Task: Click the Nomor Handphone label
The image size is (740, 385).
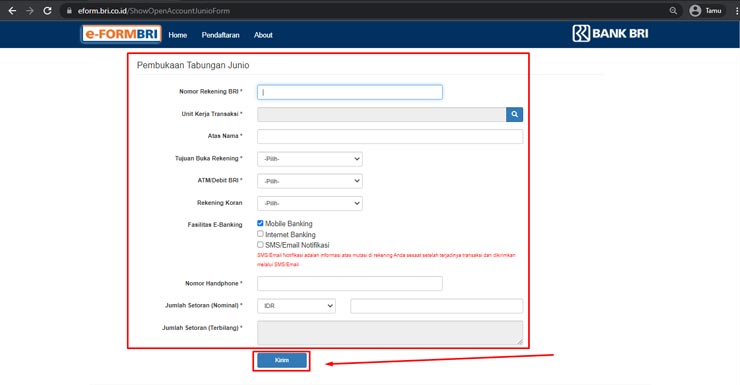Action: [x=214, y=283]
